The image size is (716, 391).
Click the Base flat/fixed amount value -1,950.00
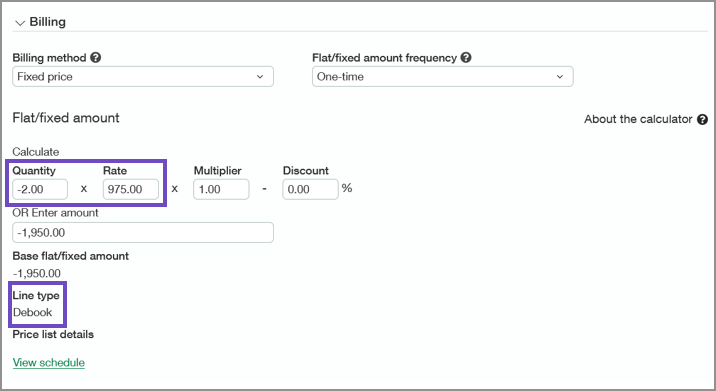[37, 274]
